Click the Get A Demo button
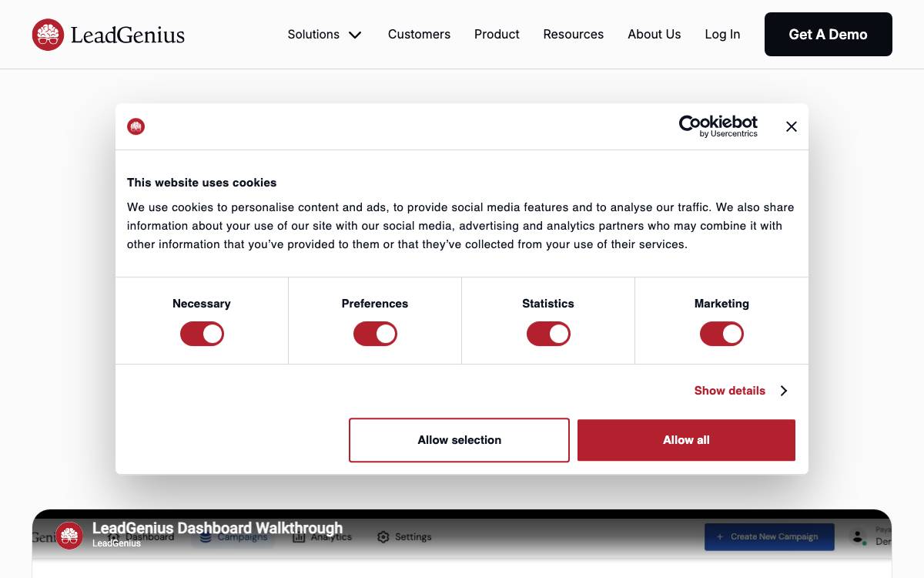This screenshot has height=578, width=924. point(829,35)
